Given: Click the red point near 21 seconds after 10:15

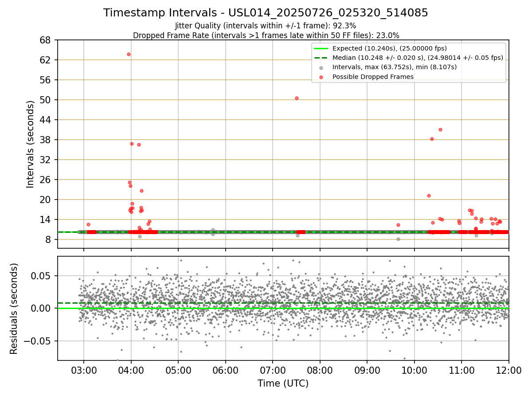Looking at the screenshot, I should 429,196.
